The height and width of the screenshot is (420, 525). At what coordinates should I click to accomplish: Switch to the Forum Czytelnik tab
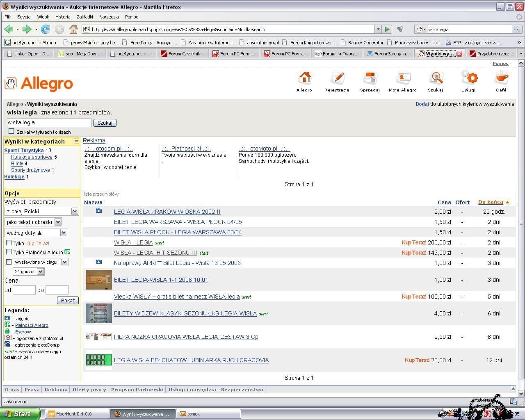(183, 54)
